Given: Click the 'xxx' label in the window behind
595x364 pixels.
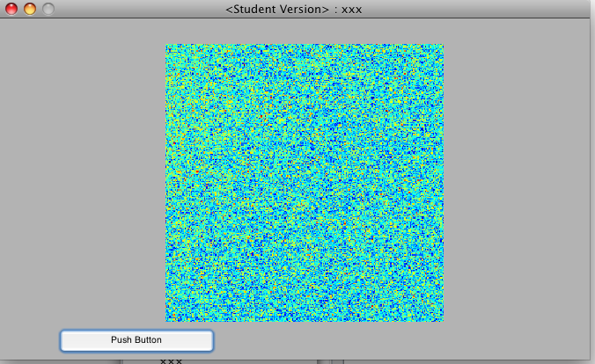Looking at the screenshot, I should pos(171,360).
